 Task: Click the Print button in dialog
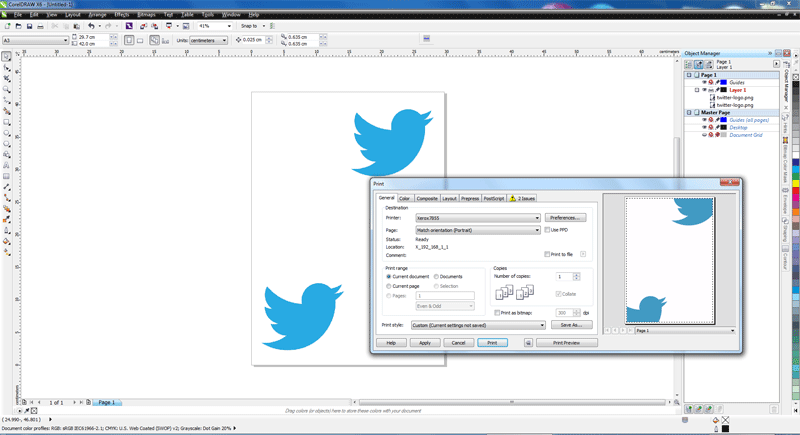point(492,343)
